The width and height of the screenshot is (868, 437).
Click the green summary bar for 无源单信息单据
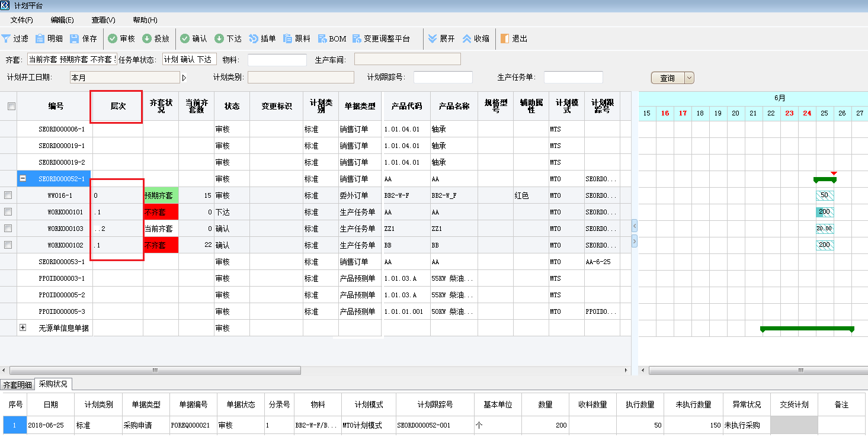click(x=807, y=328)
